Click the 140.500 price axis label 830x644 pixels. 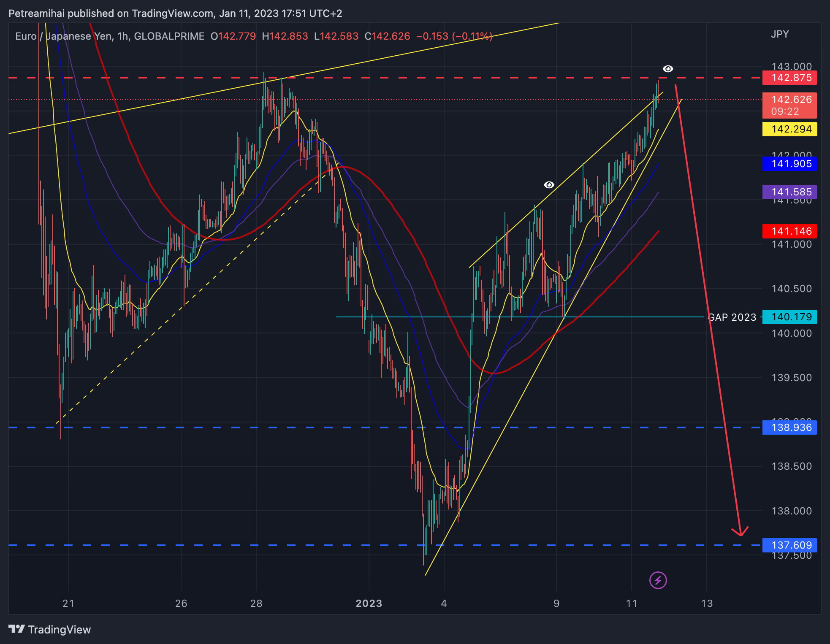pyautogui.click(x=792, y=289)
